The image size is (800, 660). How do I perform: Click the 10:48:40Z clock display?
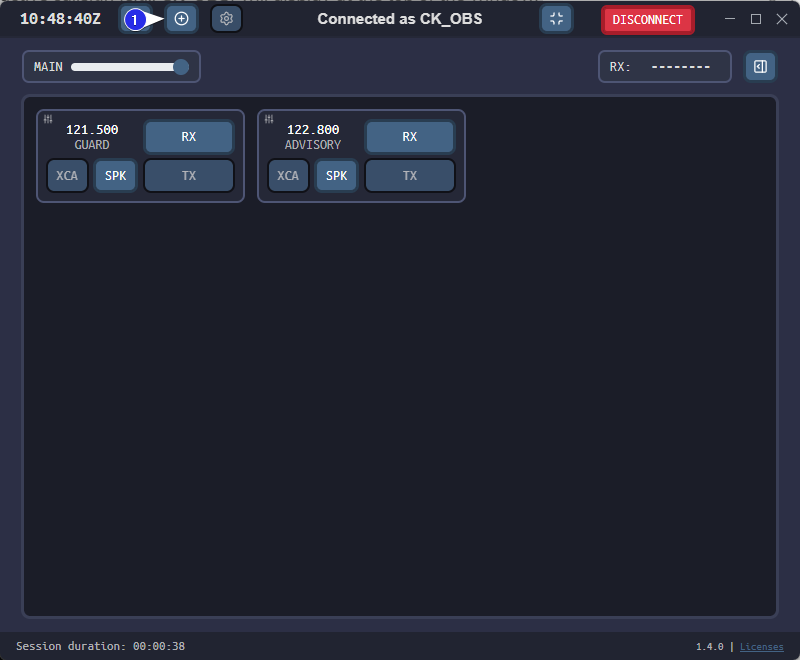pyautogui.click(x=60, y=19)
